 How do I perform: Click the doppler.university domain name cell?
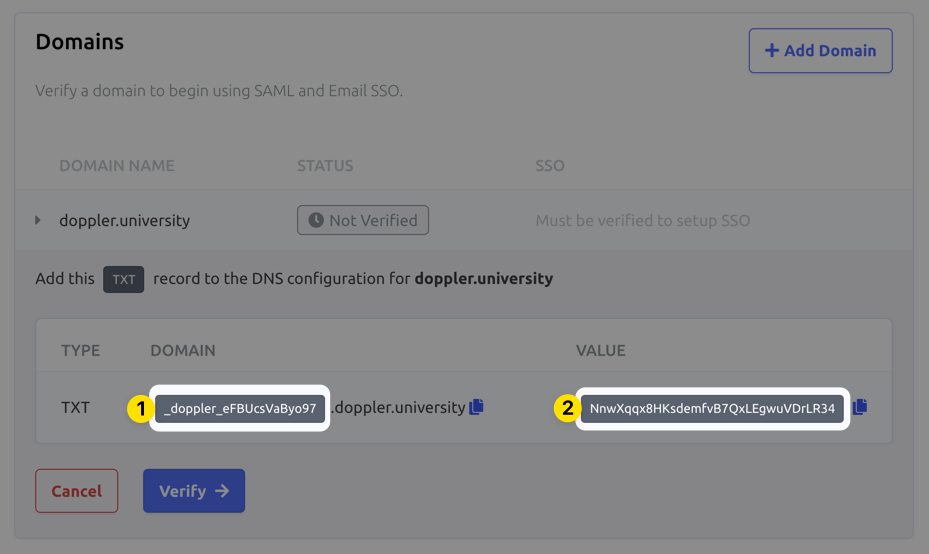(x=124, y=220)
